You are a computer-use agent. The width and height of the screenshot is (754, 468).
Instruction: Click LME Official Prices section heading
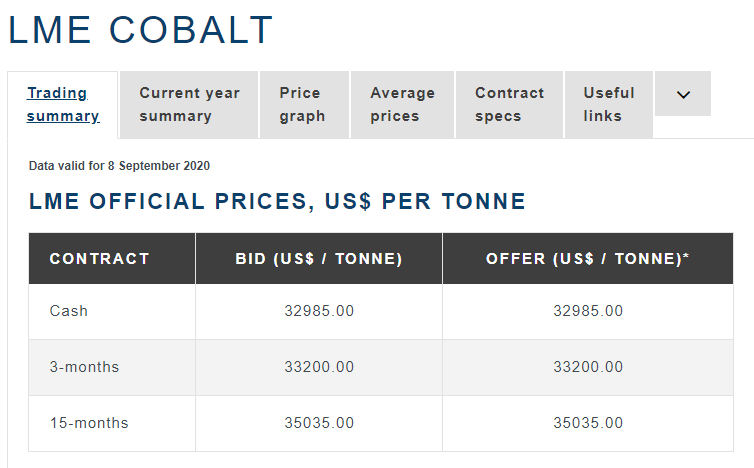277,202
